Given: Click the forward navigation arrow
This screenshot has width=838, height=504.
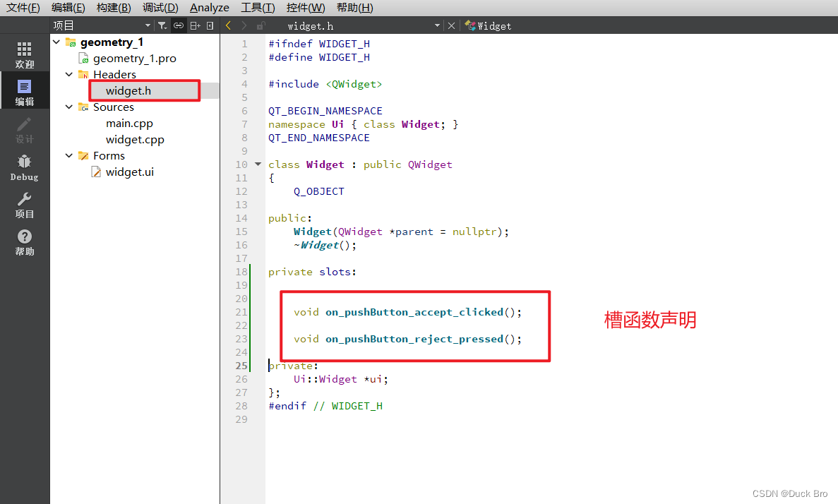Looking at the screenshot, I should pos(244,25).
